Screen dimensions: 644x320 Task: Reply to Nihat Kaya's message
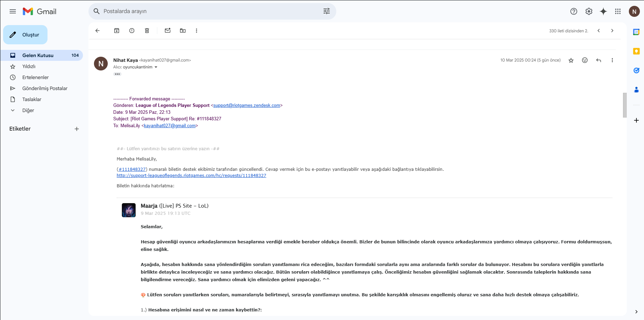[599, 60]
